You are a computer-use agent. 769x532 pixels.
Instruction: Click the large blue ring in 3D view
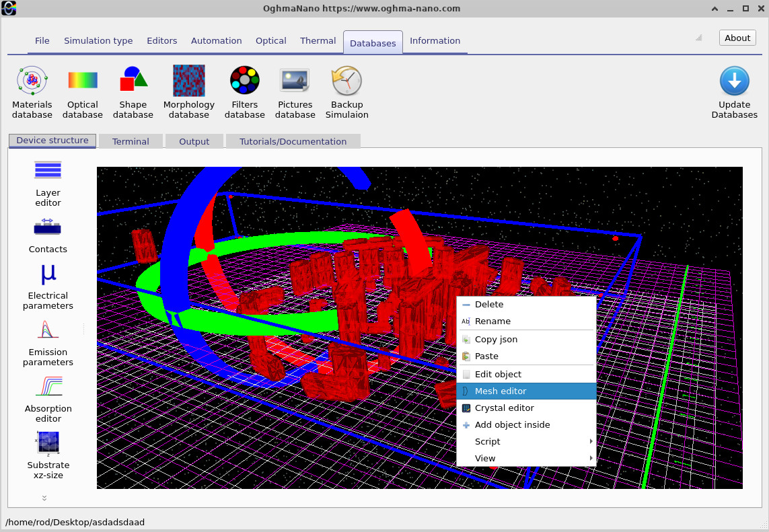[x=176, y=265]
